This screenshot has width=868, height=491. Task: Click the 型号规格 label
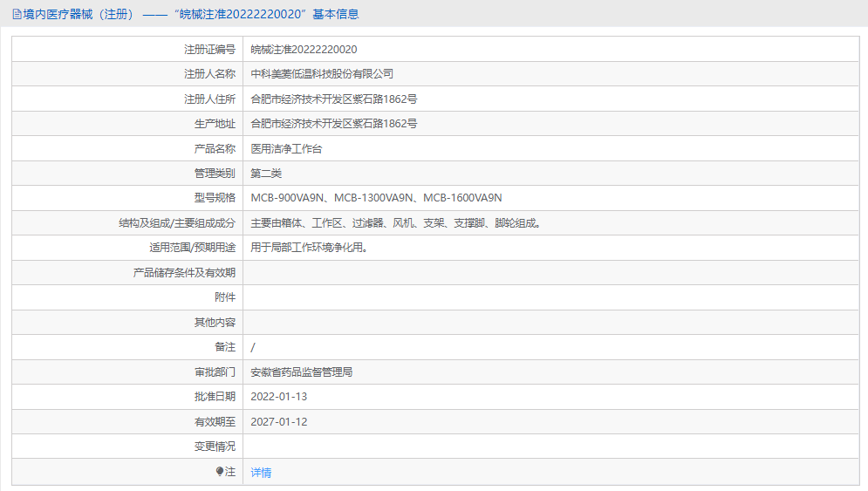(215, 198)
